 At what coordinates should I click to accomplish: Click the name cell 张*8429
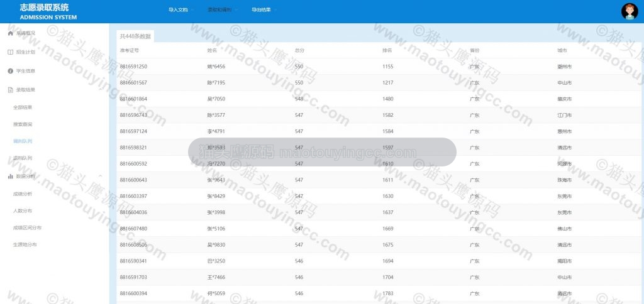[x=216, y=196]
